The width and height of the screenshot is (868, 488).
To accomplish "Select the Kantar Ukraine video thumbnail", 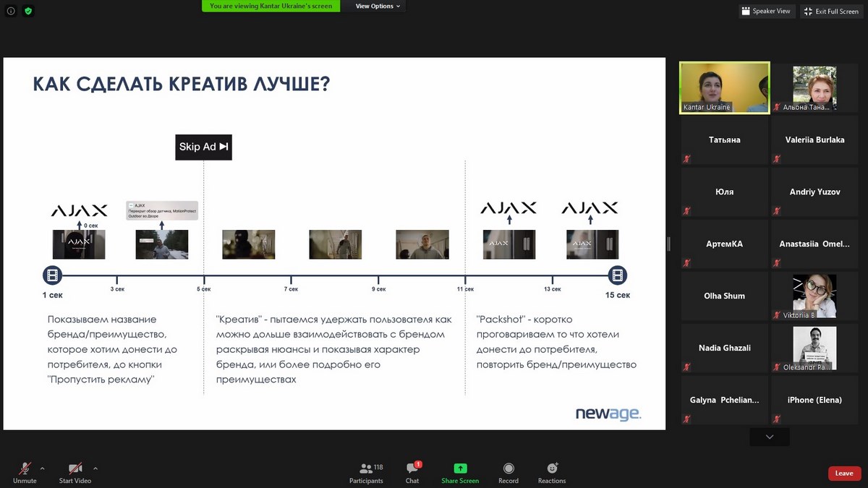I will point(724,87).
